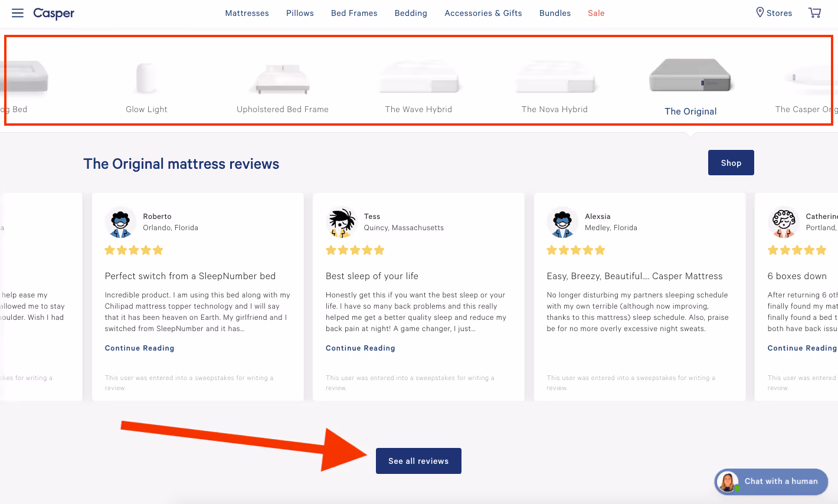This screenshot has width=838, height=504.
Task: Click chat agent avatar photo
Action: [728, 482]
